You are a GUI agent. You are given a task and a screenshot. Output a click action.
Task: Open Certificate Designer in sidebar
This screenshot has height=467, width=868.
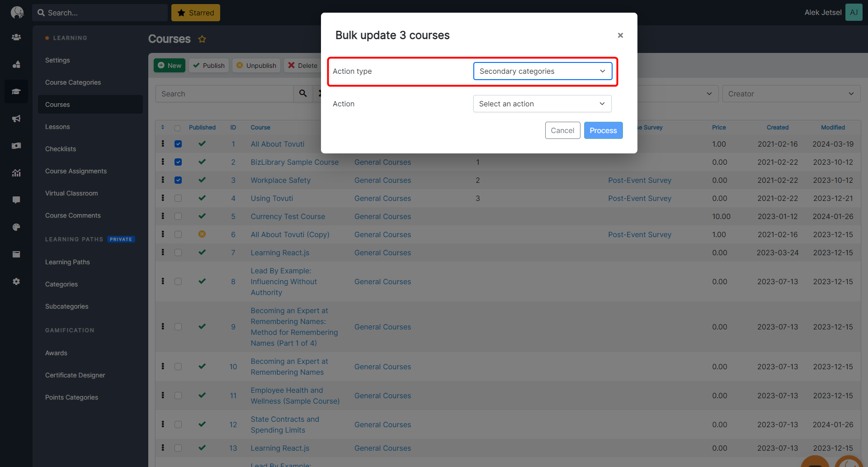[75, 375]
